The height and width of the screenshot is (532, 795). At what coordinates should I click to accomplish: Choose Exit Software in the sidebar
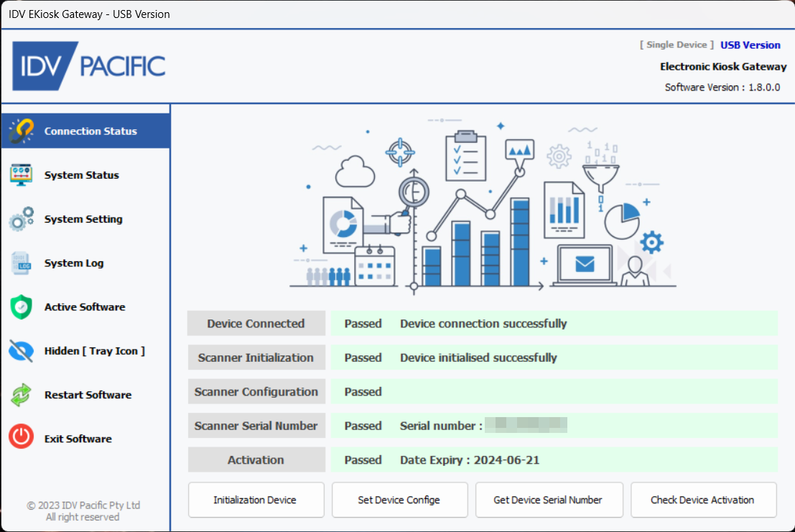point(85,439)
